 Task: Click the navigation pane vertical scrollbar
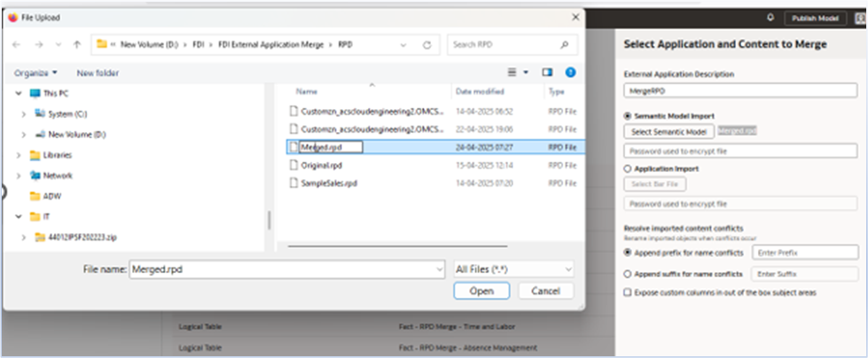coord(270,219)
